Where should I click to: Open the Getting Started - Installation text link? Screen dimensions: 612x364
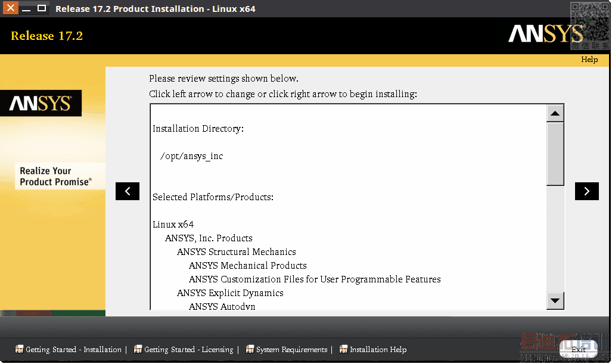pos(73,350)
